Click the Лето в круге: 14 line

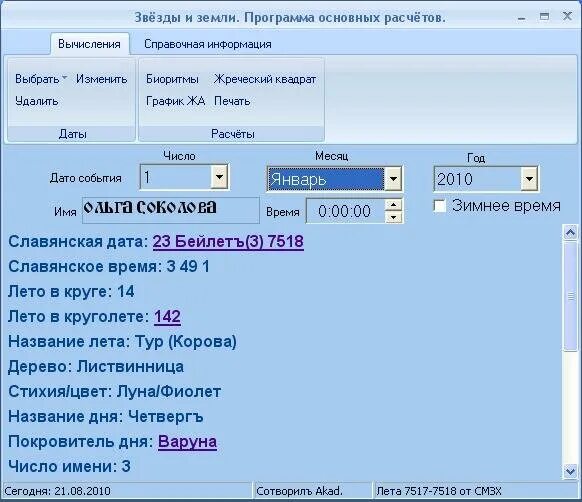click(x=71, y=291)
